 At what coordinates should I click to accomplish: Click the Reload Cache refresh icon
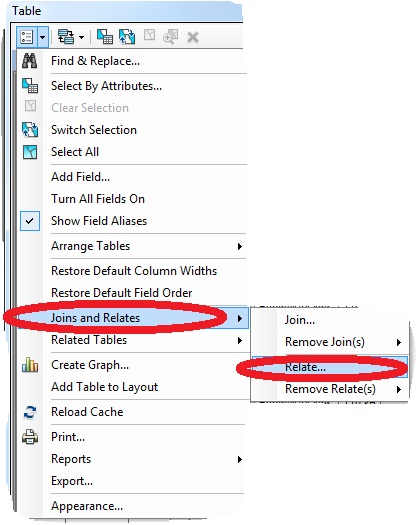click(30, 412)
